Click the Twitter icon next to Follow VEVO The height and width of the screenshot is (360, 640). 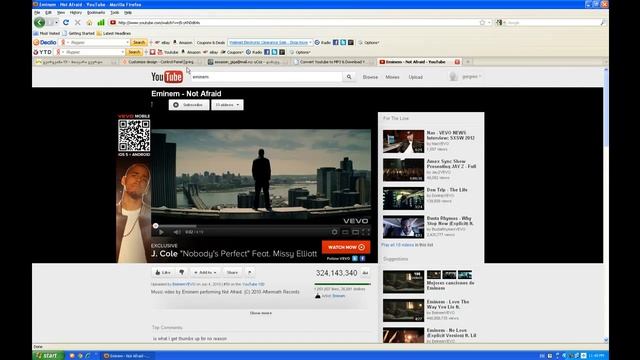pyautogui.click(x=355, y=258)
